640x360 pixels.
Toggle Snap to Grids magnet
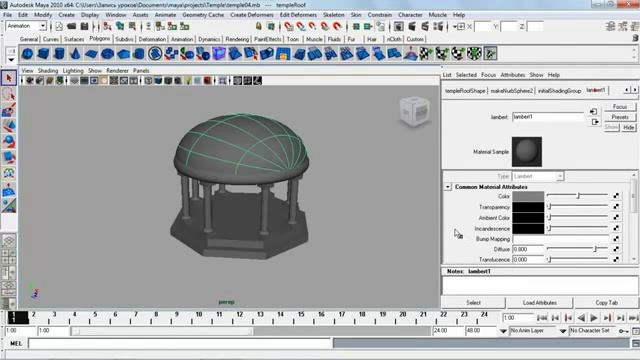tap(289, 27)
